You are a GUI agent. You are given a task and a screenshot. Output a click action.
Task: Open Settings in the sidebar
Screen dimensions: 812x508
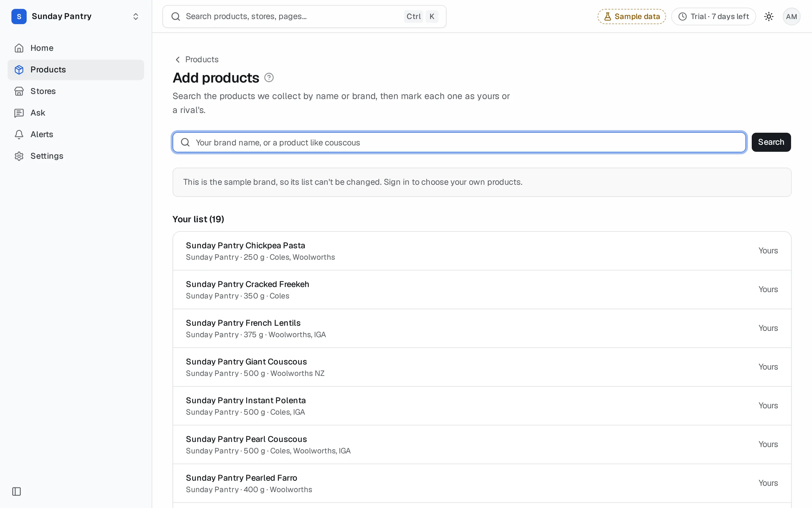(x=76, y=156)
